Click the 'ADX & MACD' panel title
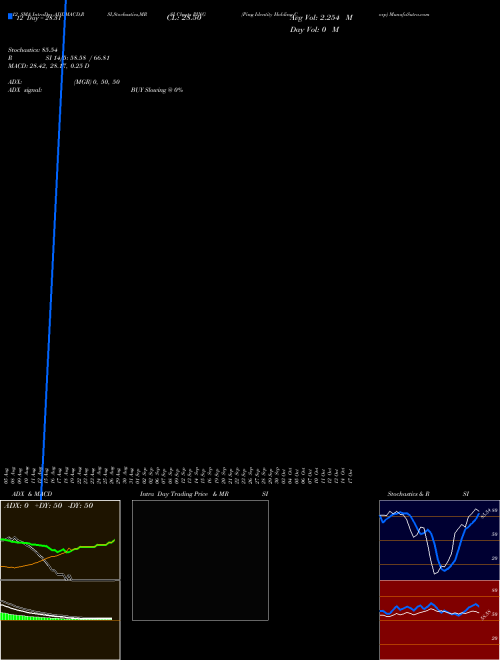The height and width of the screenshot is (660, 500). click(32, 494)
